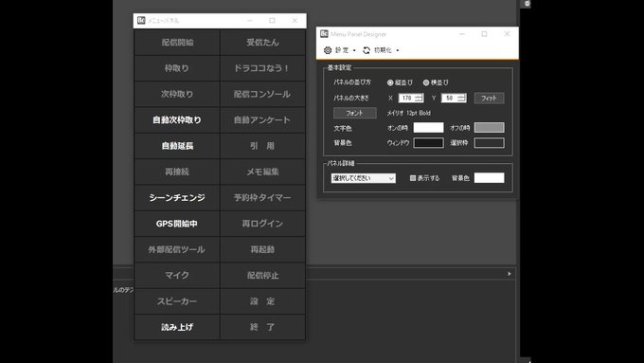
Task: Click the 引 用 panel button
Action: coord(262,146)
